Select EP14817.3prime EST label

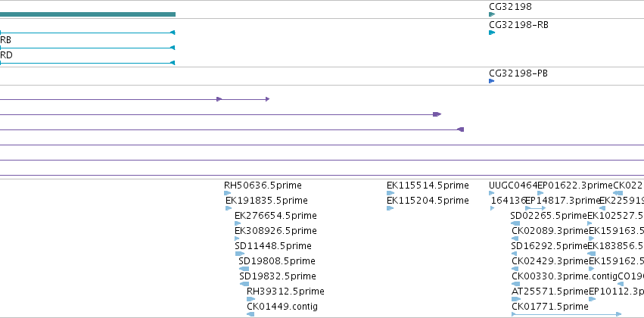[x=564, y=201]
